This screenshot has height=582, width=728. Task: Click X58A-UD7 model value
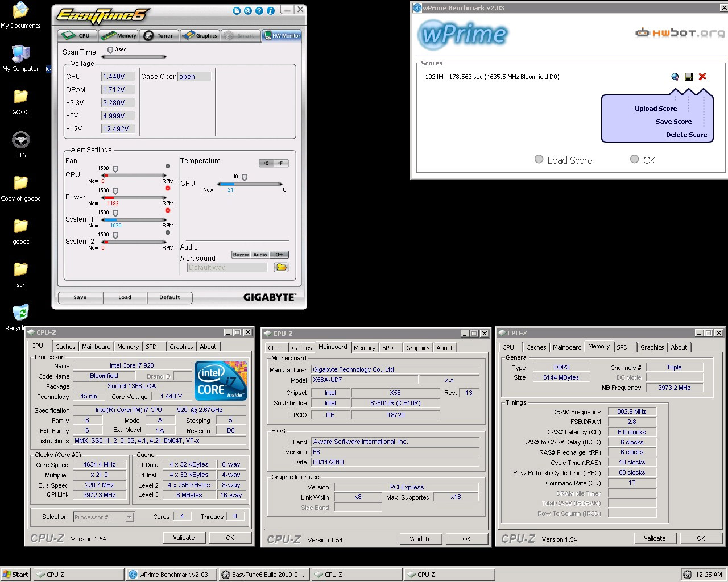point(364,380)
